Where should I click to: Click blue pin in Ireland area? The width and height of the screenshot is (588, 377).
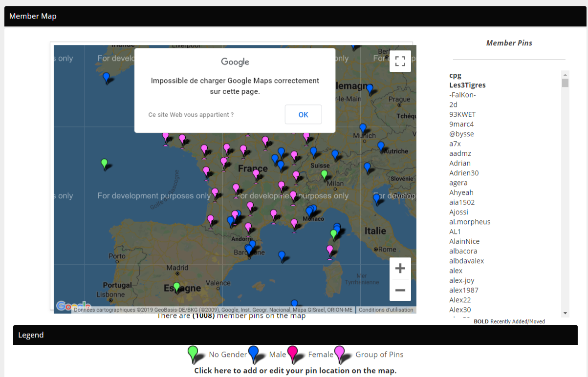pyautogui.click(x=106, y=78)
